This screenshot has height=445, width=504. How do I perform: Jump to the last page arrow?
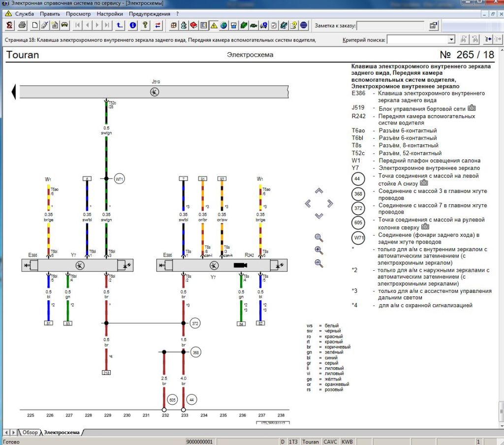pos(107,25)
